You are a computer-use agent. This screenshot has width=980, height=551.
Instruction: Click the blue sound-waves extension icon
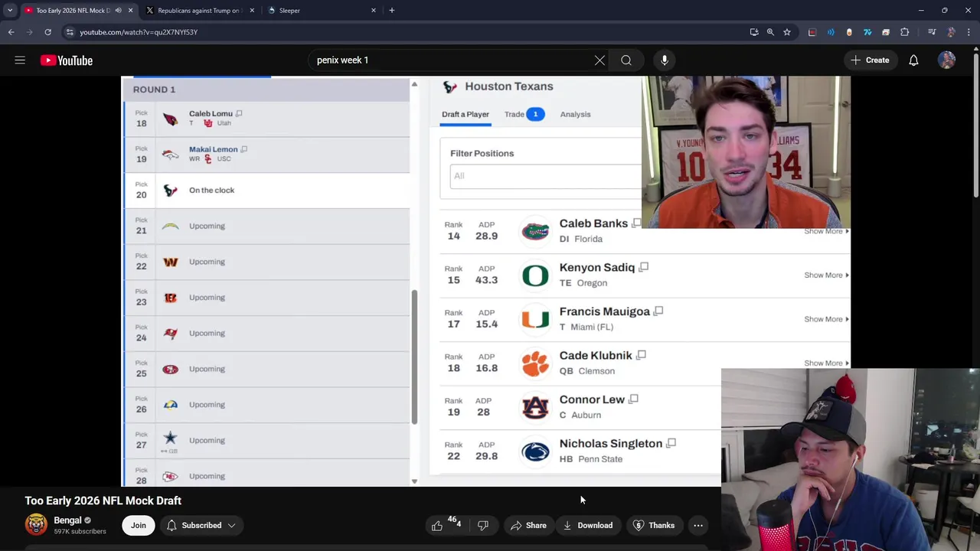[831, 32]
